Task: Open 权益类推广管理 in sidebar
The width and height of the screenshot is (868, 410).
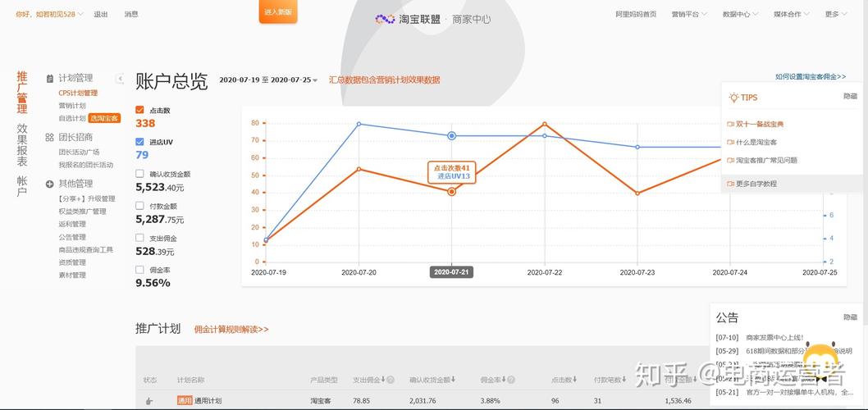Action: (x=83, y=212)
